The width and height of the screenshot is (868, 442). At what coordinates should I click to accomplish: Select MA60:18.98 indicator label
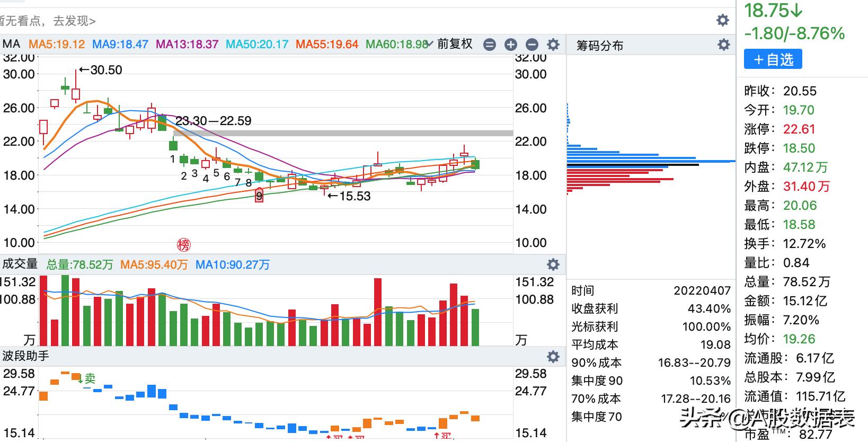tap(397, 44)
